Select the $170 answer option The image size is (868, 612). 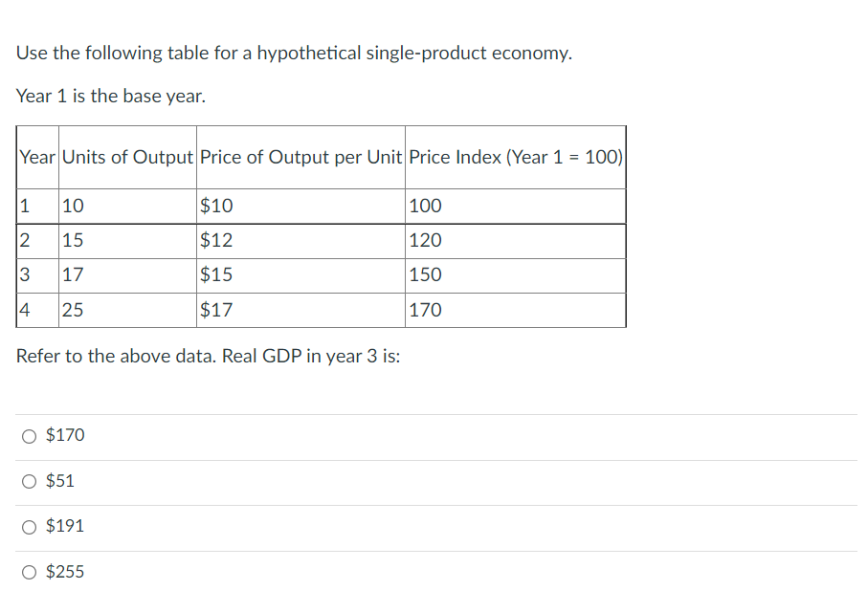(29, 435)
